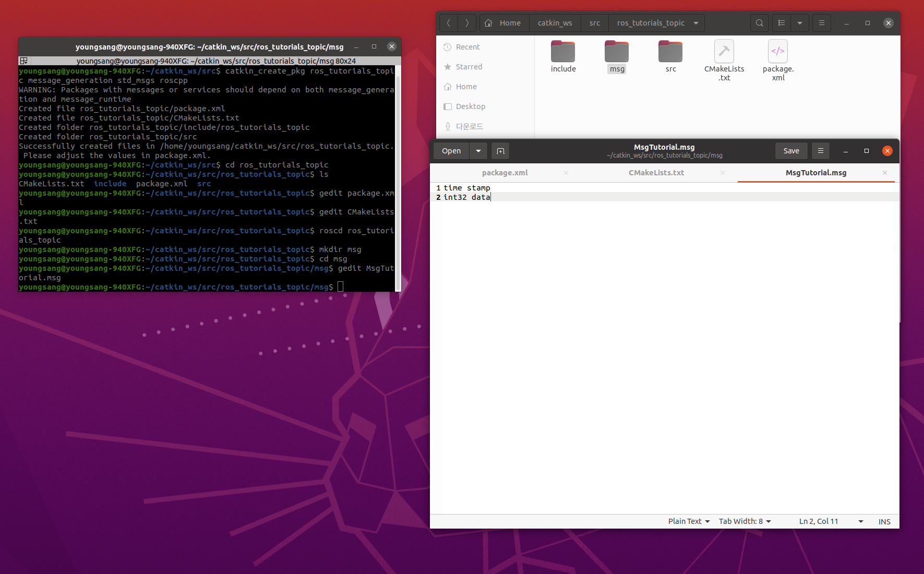The image size is (924, 574).
Task: Select the CMakeLists.txt file icon
Action: (724, 52)
